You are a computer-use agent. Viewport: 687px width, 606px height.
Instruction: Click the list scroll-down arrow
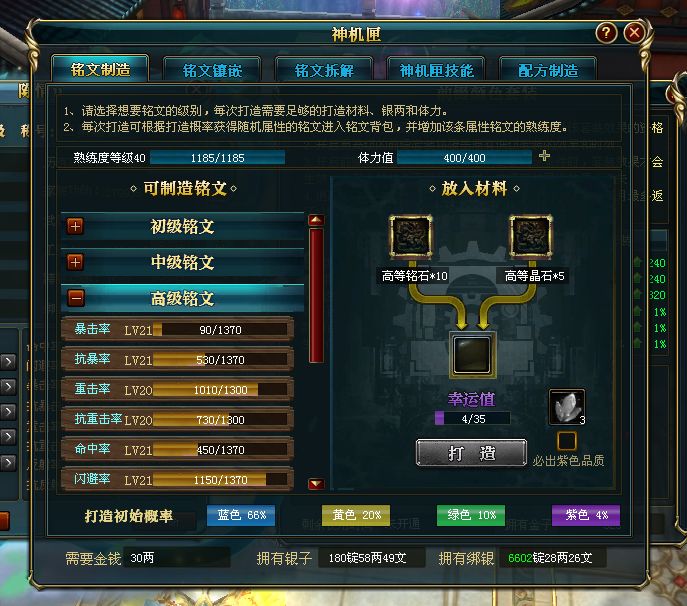point(316,484)
